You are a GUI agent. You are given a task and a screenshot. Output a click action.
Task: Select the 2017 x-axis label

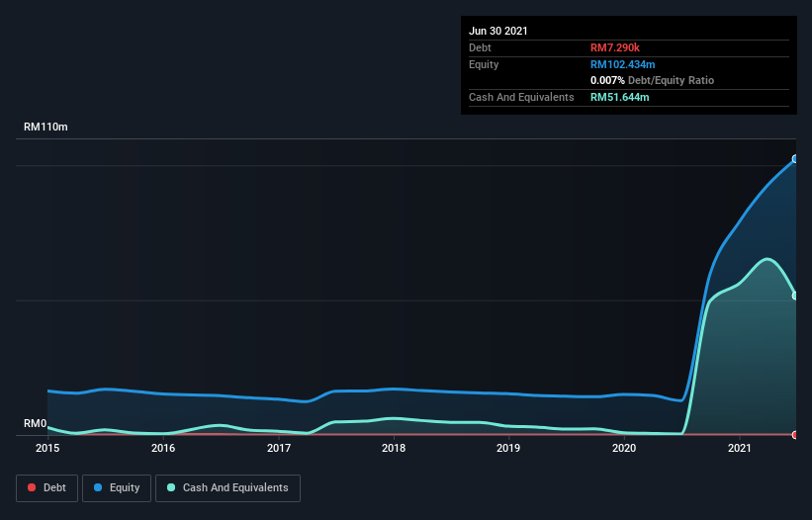point(279,448)
